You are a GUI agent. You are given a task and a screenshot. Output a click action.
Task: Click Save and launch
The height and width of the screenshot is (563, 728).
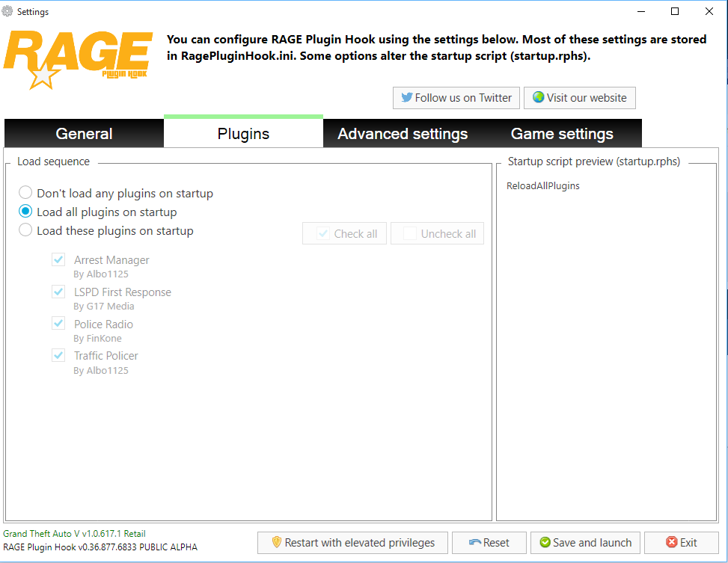(x=585, y=543)
